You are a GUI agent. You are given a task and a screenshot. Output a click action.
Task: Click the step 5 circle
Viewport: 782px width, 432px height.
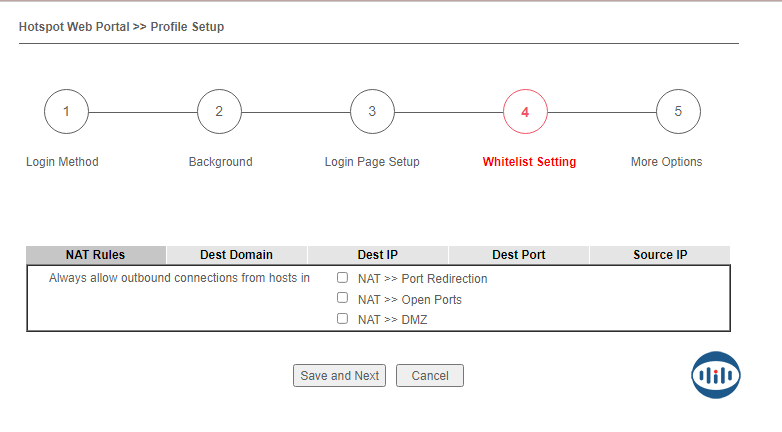click(x=678, y=112)
